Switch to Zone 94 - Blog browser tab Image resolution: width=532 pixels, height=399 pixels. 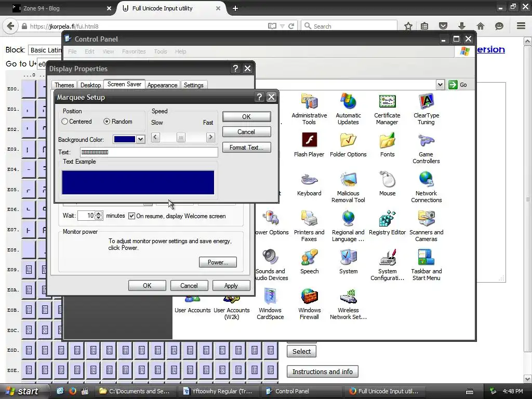(x=61, y=8)
